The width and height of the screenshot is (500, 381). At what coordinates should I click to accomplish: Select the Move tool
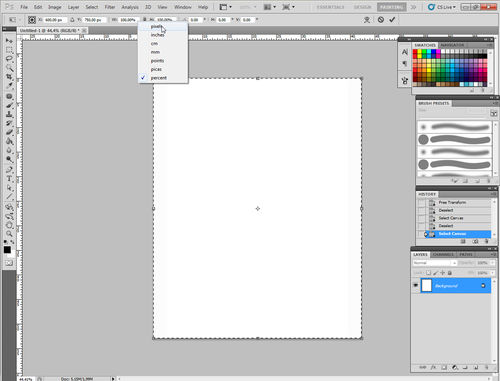[x=9, y=41]
